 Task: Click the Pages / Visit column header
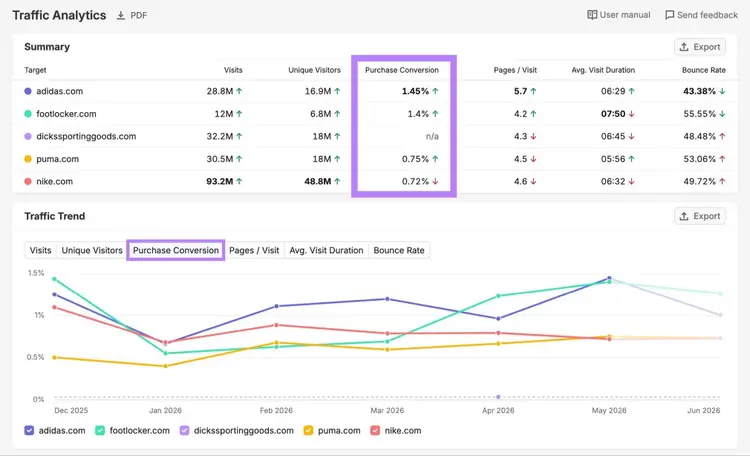[x=515, y=70]
